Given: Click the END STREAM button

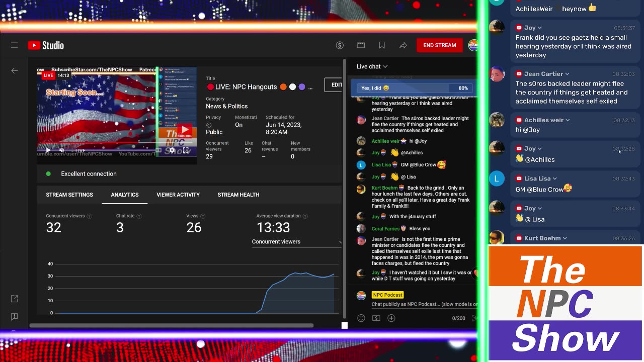Looking at the screenshot, I should tap(440, 45).
